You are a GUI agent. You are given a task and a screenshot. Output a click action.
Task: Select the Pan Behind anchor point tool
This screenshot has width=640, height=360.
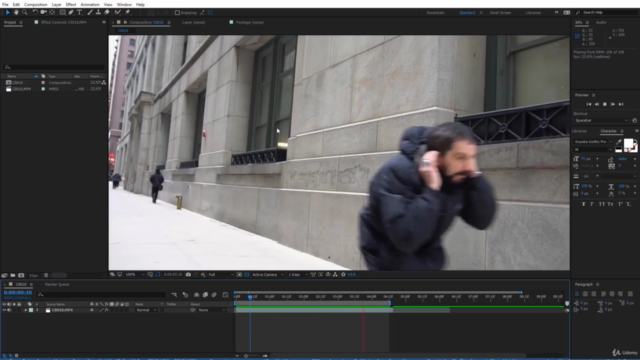52,13
